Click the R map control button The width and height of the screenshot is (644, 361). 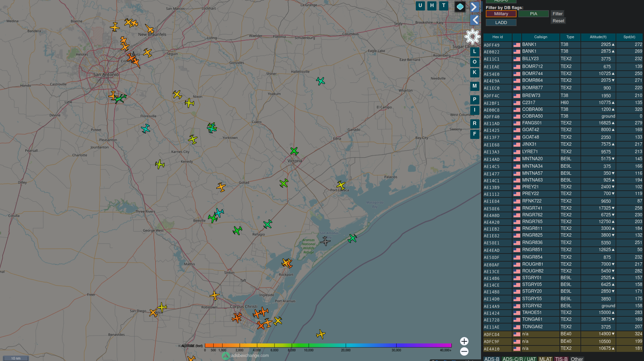click(475, 124)
